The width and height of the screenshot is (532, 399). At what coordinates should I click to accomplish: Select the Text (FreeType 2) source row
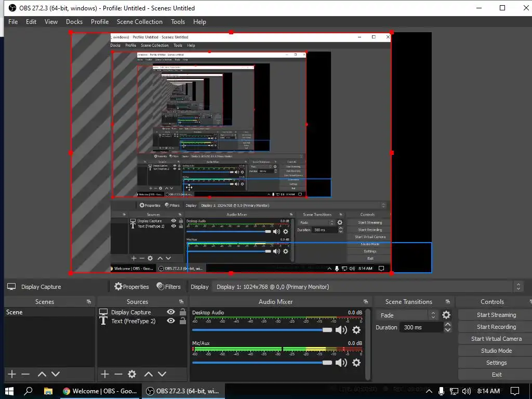(x=142, y=321)
